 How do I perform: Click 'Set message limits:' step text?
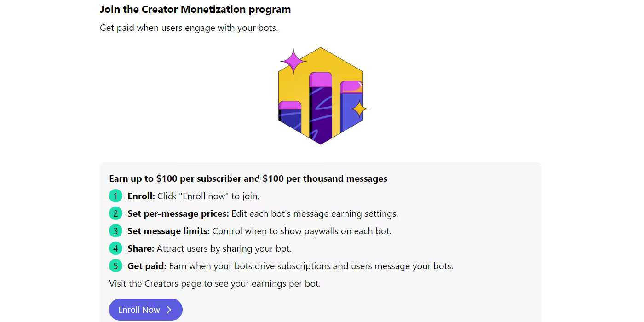168,231
